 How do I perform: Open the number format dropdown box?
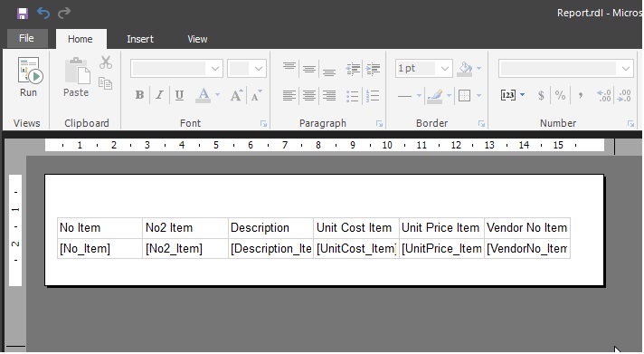566,69
